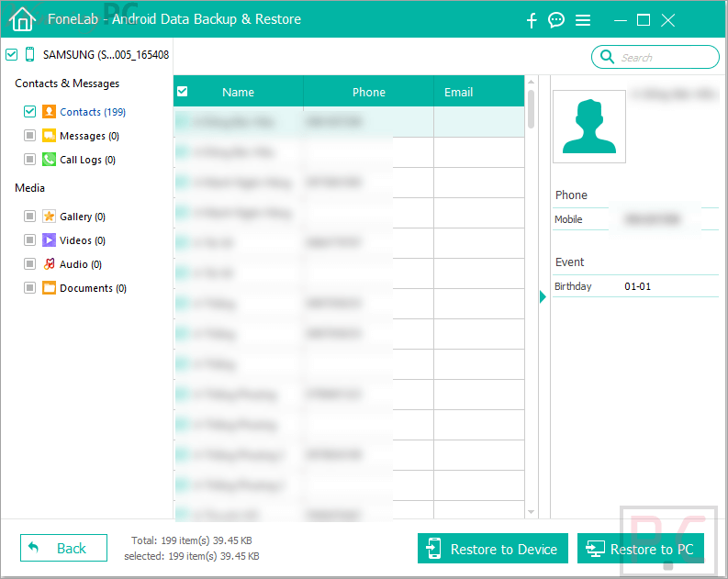Click Restore to Device button
The height and width of the screenshot is (579, 728).
pyautogui.click(x=493, y=549)
